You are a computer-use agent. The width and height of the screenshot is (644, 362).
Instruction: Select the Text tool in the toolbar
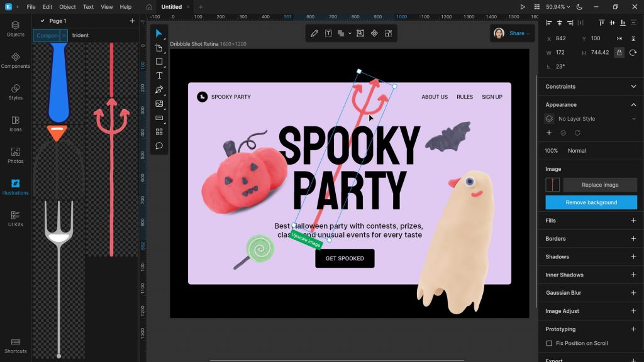159,75
